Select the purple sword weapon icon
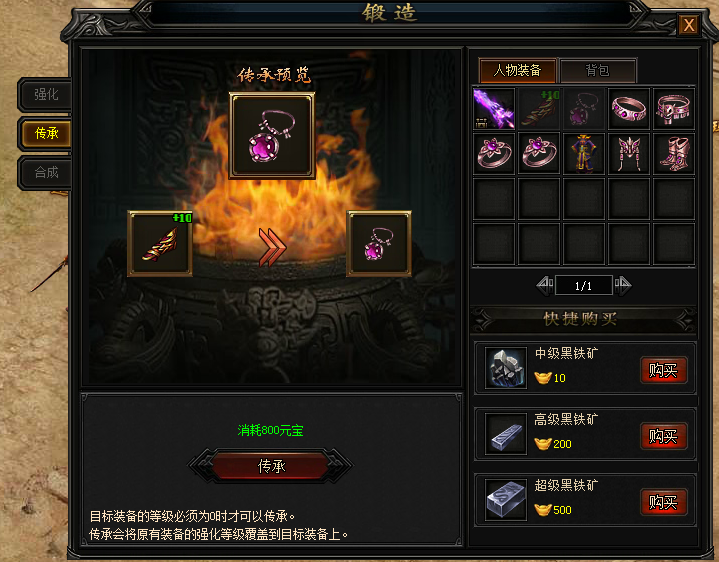The image size is (719, 562). [x=493, y=109]
